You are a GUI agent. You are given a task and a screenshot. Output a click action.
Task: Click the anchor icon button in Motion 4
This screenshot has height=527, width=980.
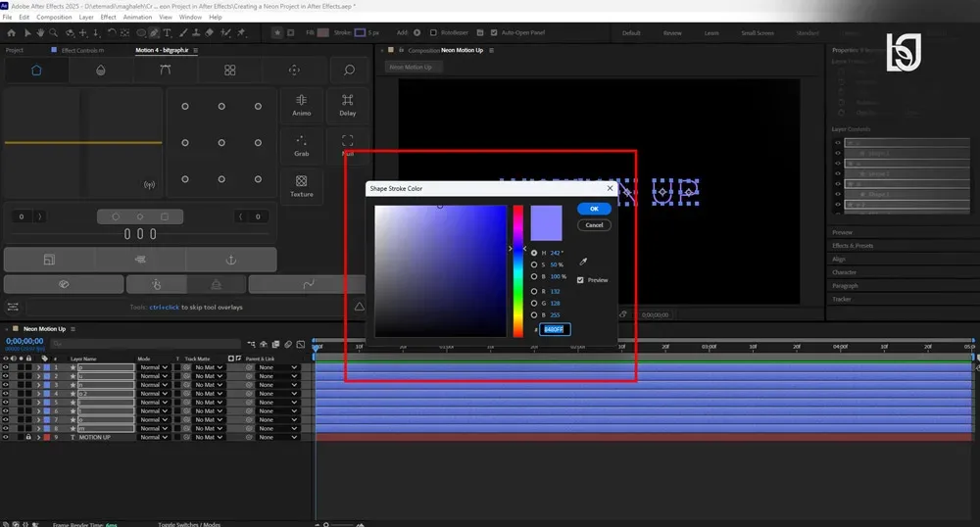(x=230, y=260)
